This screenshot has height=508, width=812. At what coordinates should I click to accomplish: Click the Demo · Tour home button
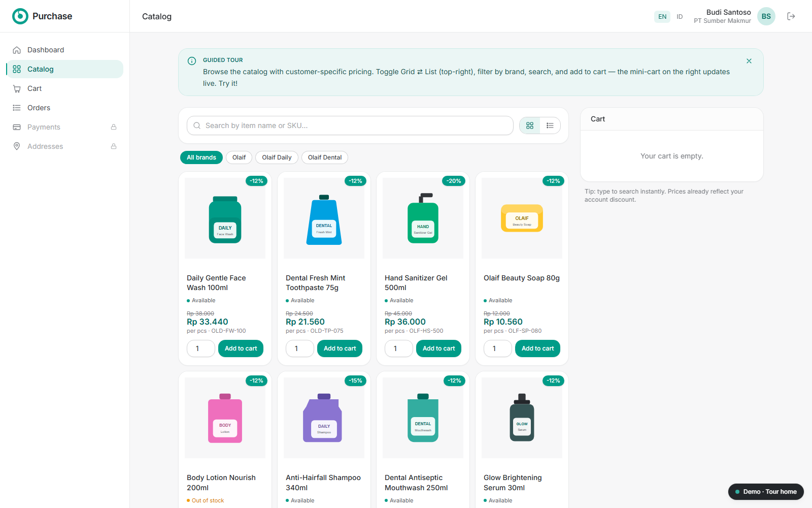click(766, 492)
